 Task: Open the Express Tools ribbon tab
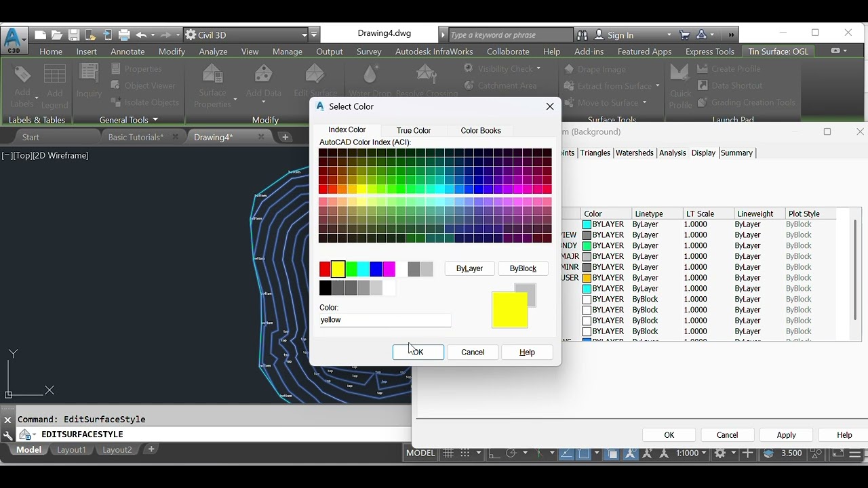coord(709,52)
